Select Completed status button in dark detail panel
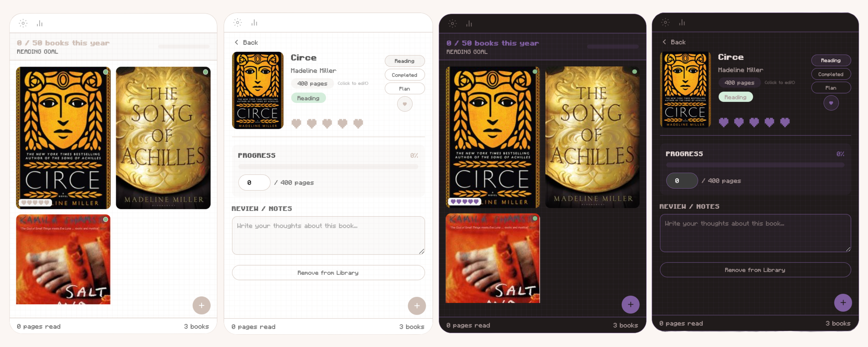This screenshot has width=868, height=347. 831,74
